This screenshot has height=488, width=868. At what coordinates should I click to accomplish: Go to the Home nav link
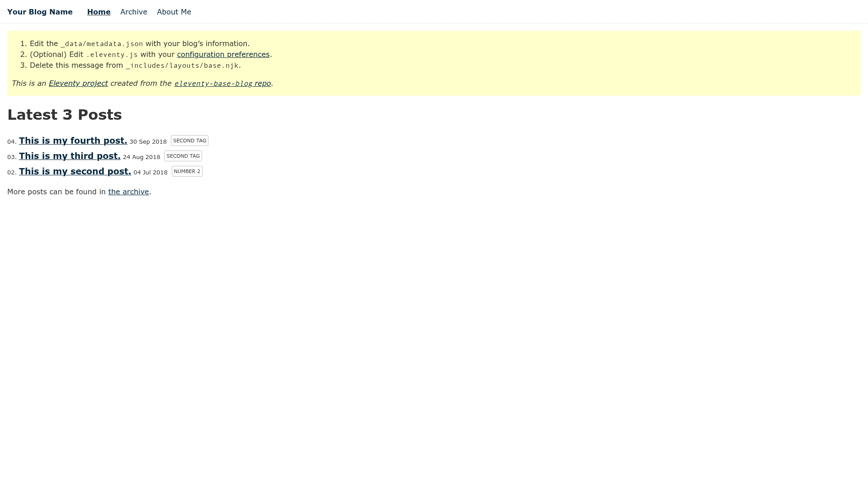pos(99,12)
